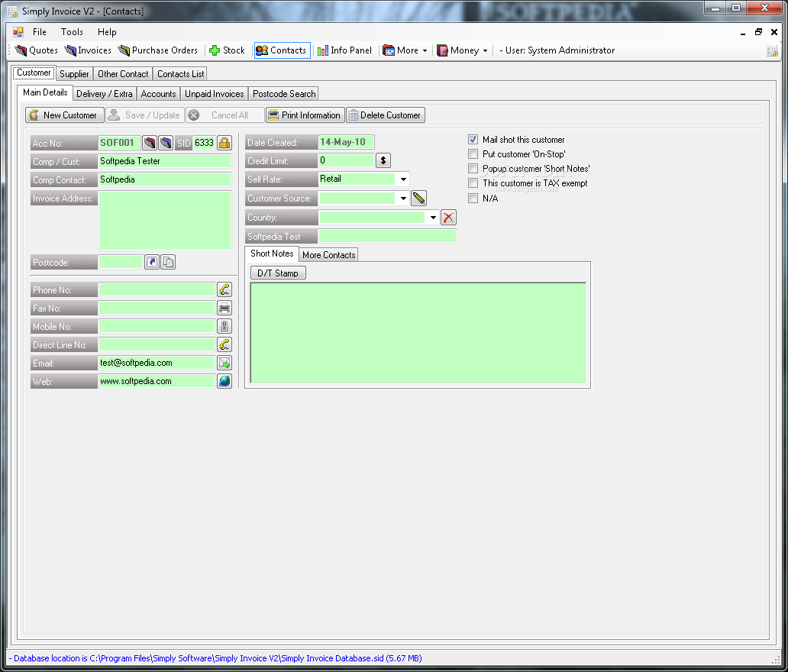The width and height of the screenshot is (788, 672).
Task: Open the Country dropdown
Action: [433, 217]
